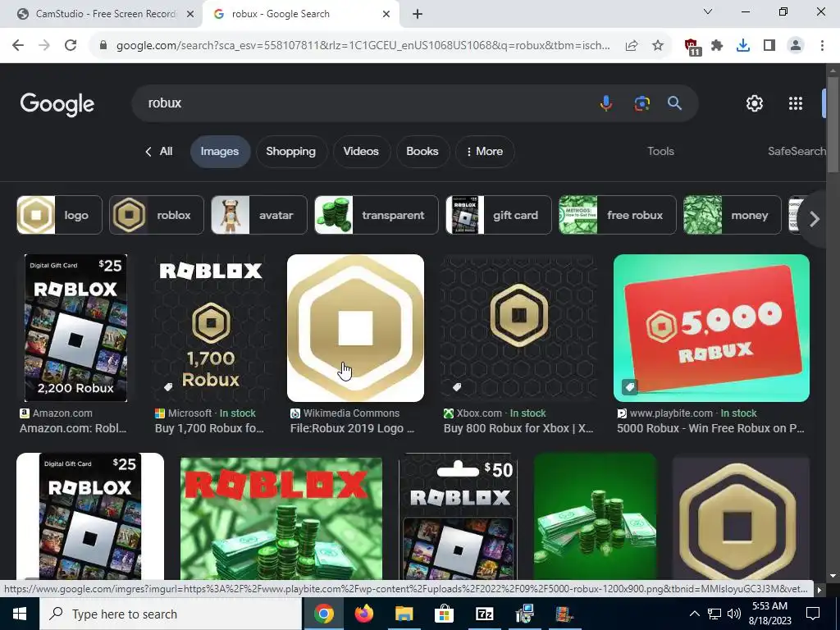The image size is (840, 630).
Task: Open the $50 Roblox gift card image
Action: [458, 516]
